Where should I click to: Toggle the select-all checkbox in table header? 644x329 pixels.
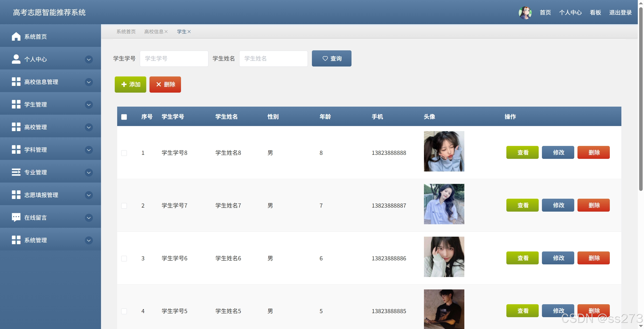pyautogui.click(x=124, y=117)
